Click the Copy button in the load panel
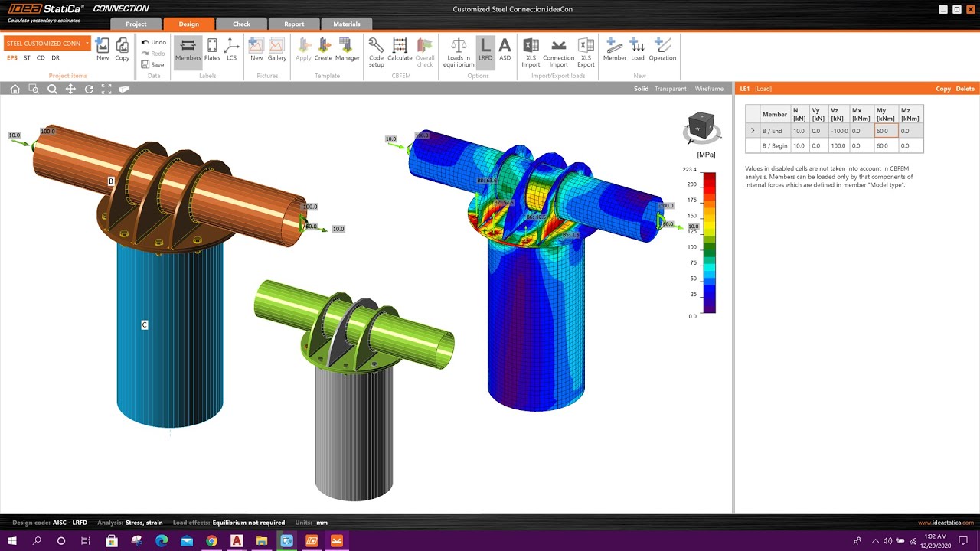Viewport: 980px width, 551px height. [942, 89]
